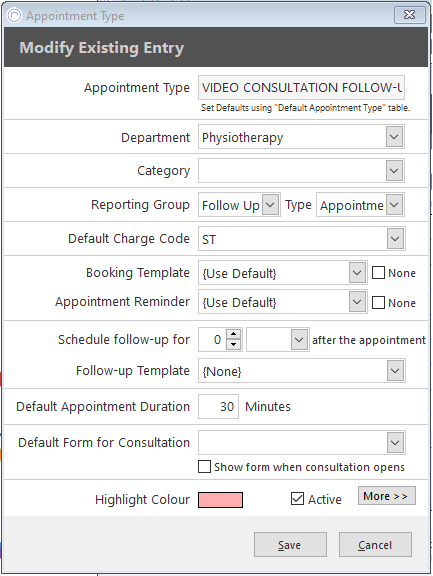Open the Follow-up Template dropdown
Image resolution: width=433 pixels, height=576 pixels.
point(395,371)
